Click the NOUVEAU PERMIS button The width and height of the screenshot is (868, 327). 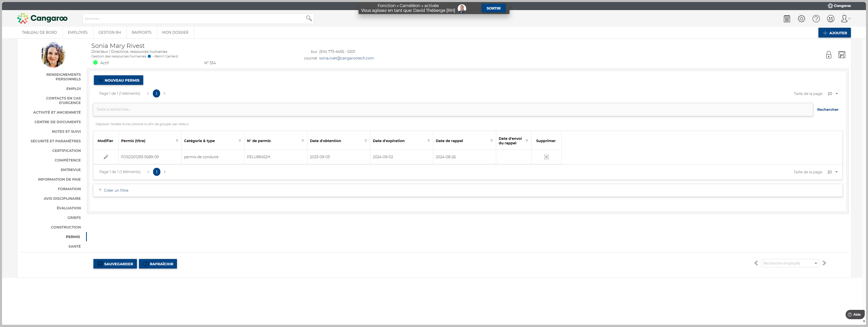[x=119, y=80]
